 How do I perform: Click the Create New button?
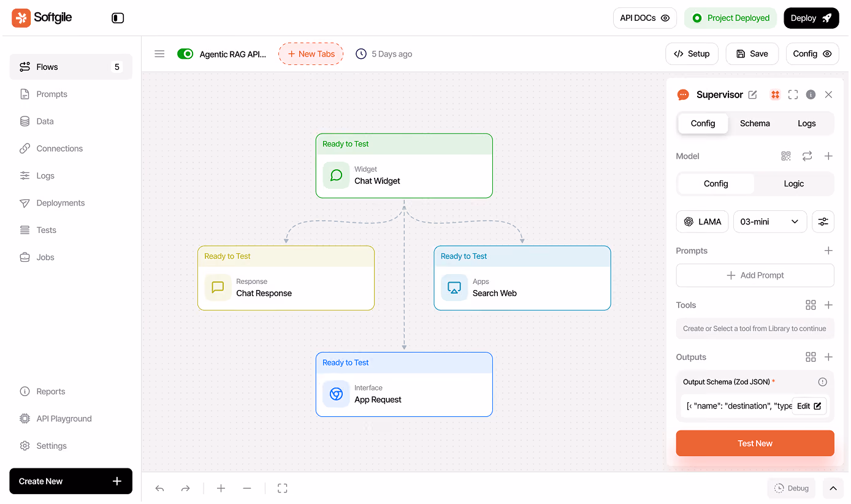71,481
